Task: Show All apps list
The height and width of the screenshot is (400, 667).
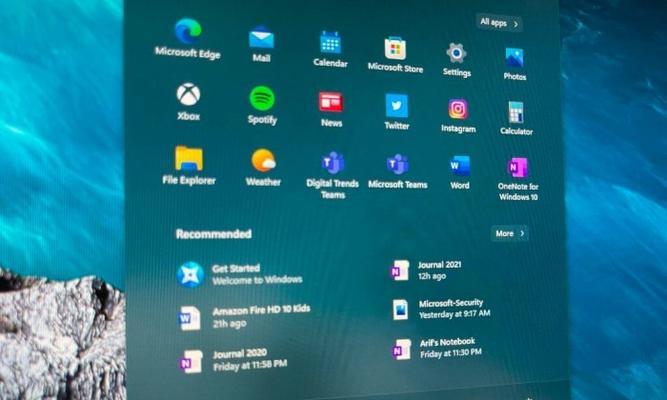Action: pos(499,23)
